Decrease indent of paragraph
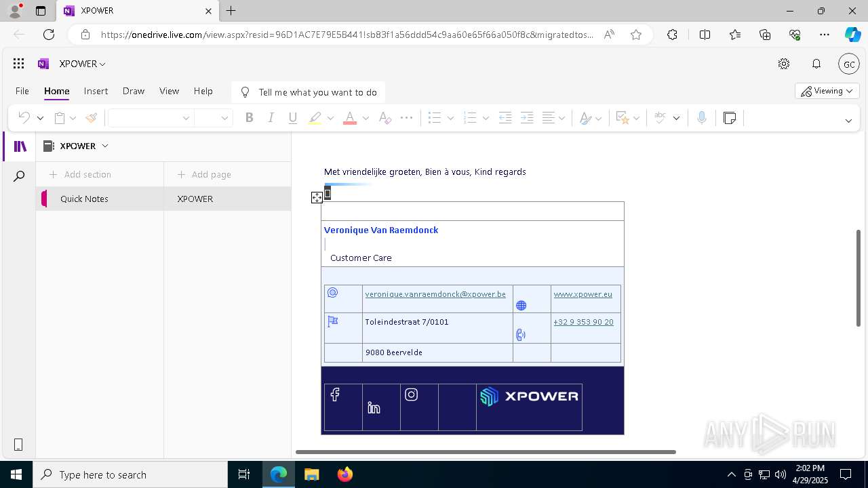 [x=505, y=118]
